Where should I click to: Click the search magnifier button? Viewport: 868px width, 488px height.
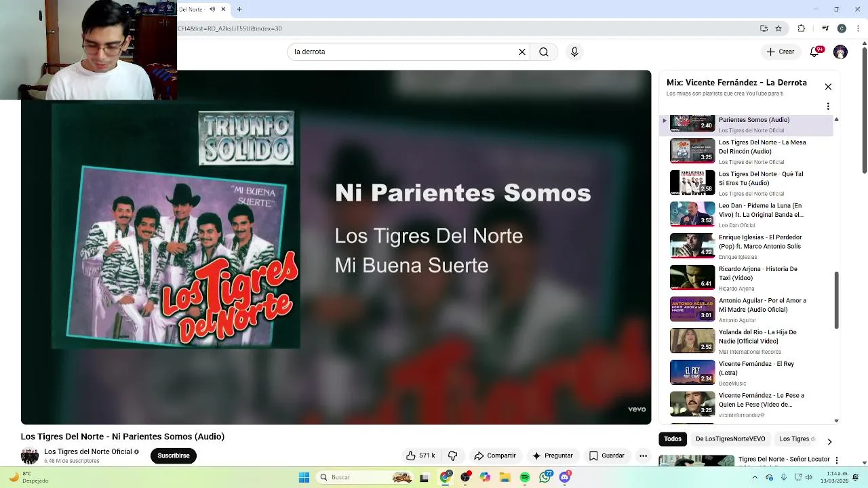coord(544,52)
